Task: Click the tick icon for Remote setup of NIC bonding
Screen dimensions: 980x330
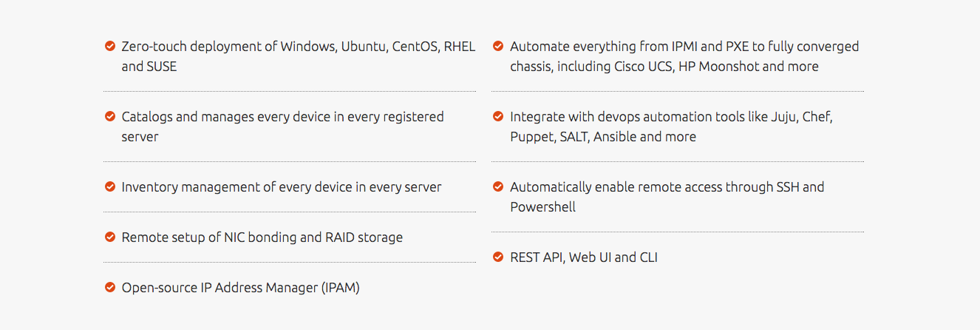Action: [109, 237]
